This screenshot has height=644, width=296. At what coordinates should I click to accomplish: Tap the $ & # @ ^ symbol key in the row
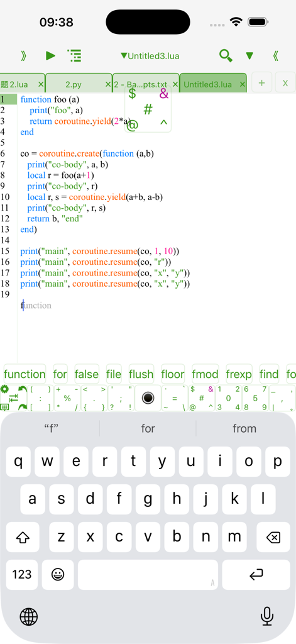[202, 398]
